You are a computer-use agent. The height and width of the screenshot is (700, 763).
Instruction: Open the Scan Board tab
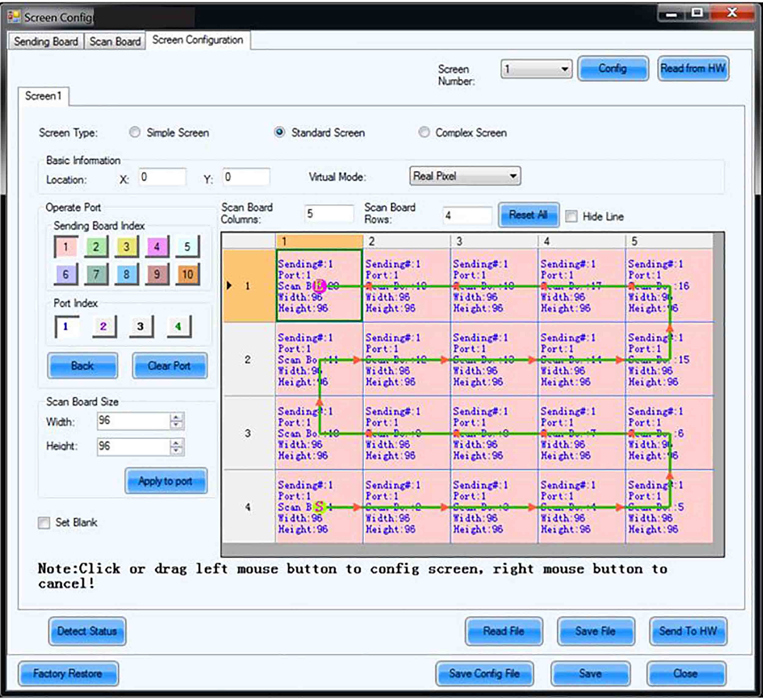pyautogui.click(x=115, y=41)
